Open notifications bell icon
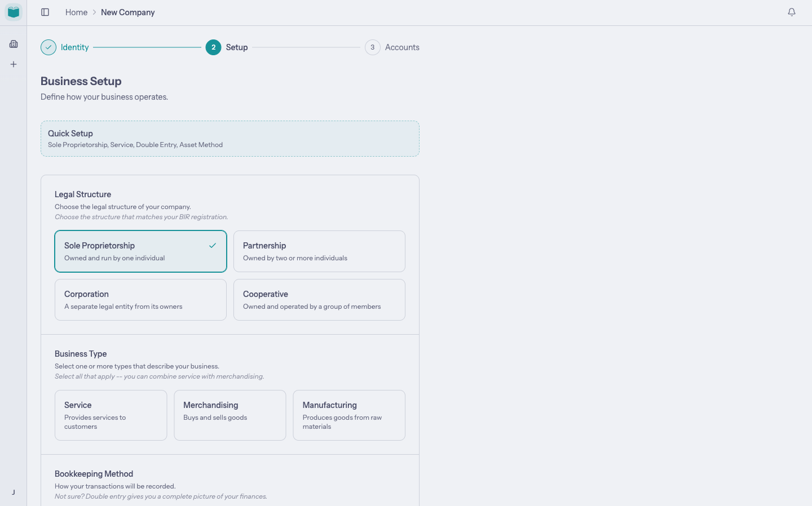 [x=792, y=12]
